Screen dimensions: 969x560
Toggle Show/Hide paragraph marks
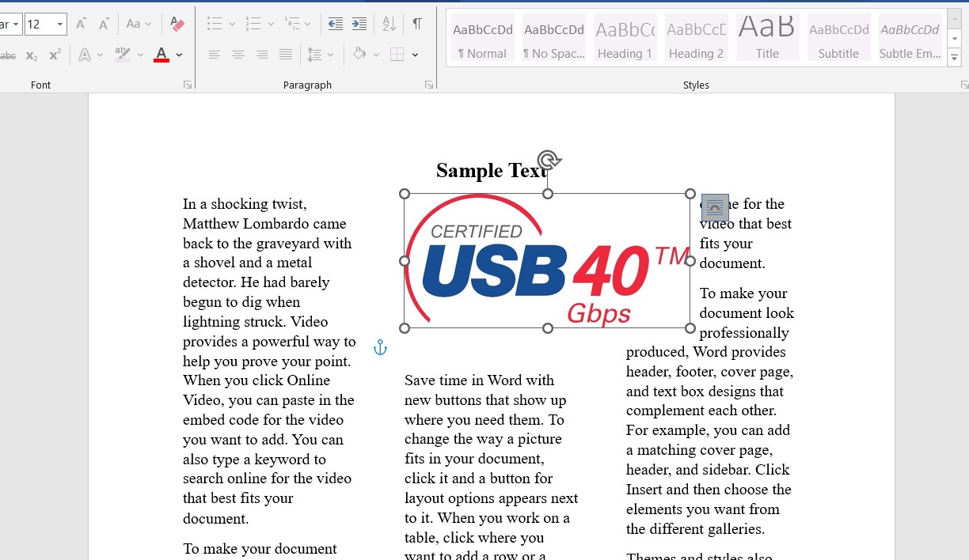[417, 24]
